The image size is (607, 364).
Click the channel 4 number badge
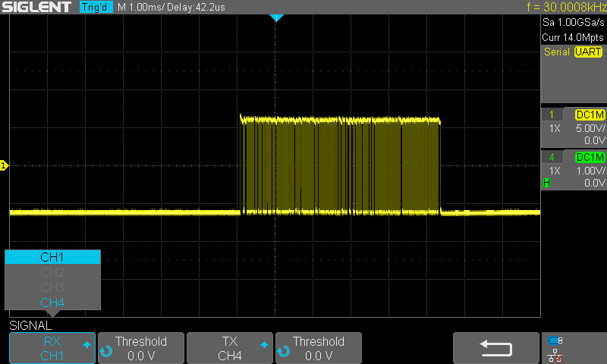(552, 157)
